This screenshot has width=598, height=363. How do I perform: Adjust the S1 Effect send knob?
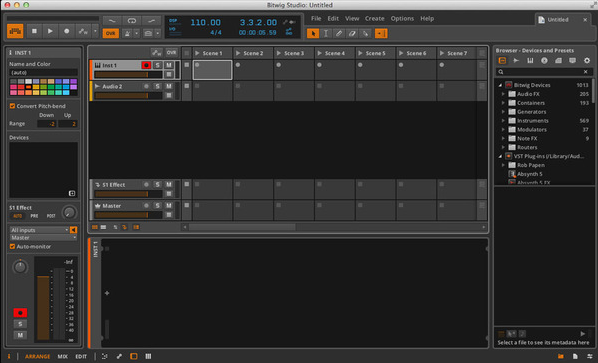point(69,213)
